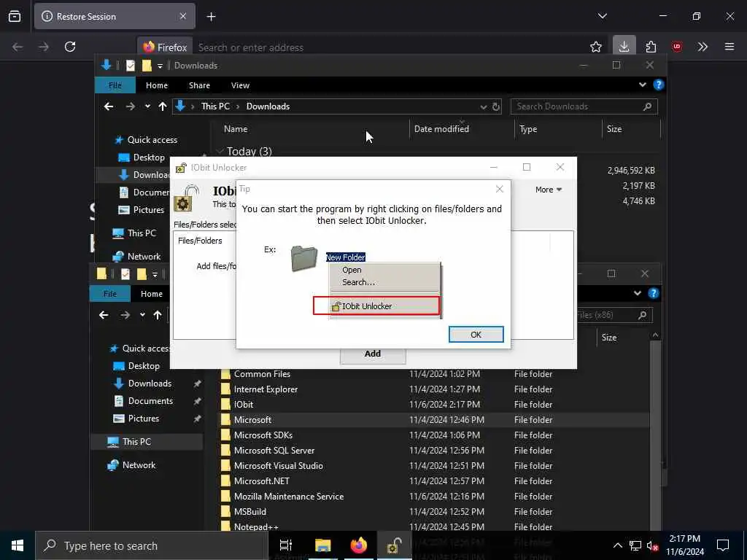Close the Tip dialog with X
This screenshot has width=747, height=560.
[499, 189]
